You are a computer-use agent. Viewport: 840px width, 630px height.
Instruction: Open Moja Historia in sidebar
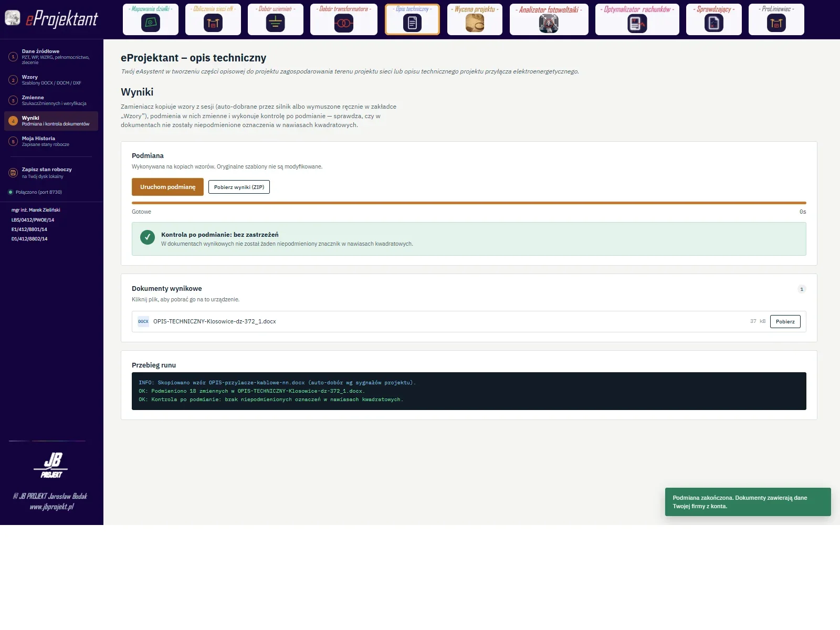pyautogui.click(x=51, y=141)
